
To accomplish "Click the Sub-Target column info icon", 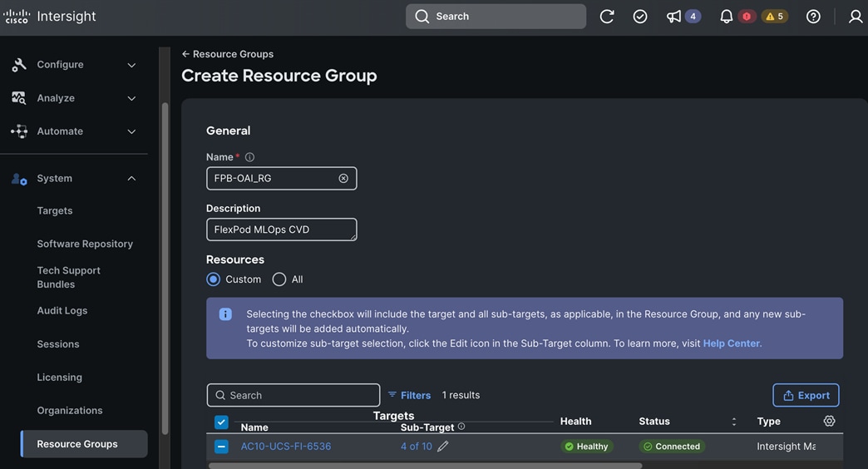I will coord(461,427).
